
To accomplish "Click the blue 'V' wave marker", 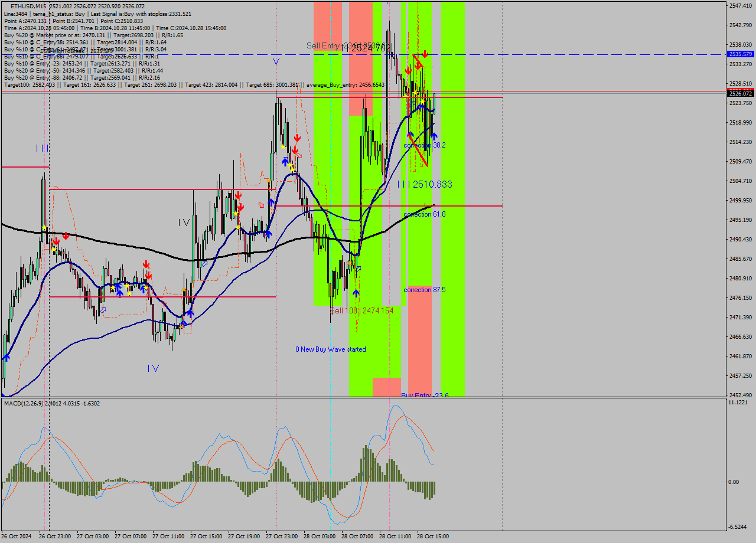I will pyautogui.click(x=276, y=61).
